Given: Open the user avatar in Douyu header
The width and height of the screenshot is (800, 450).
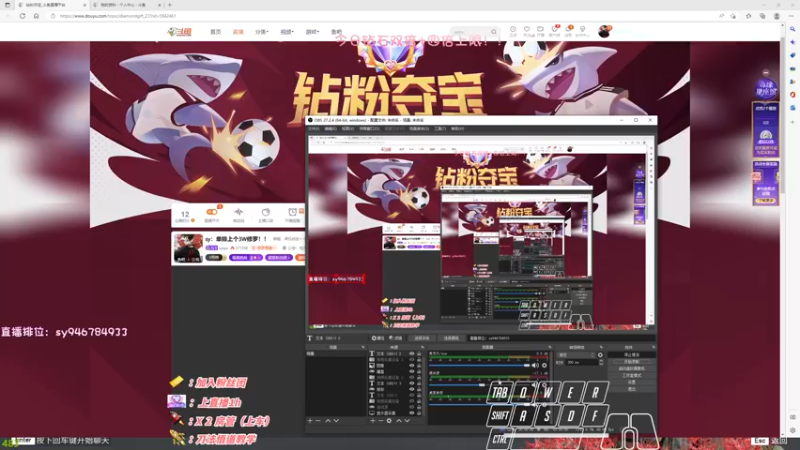Looking at the screenshot, I should (604, 32).
